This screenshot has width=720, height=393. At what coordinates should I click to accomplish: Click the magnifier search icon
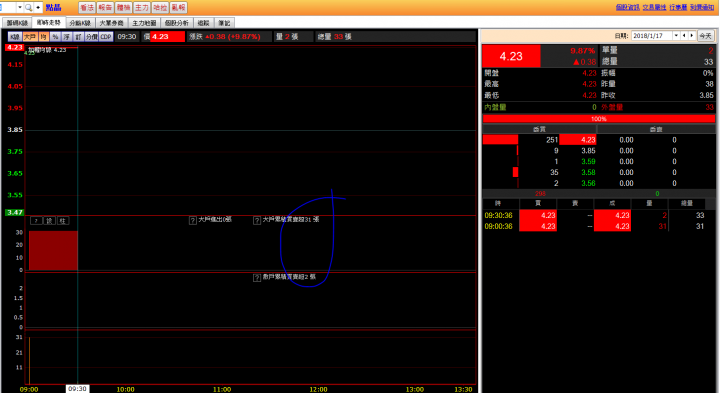pos(28,7)
